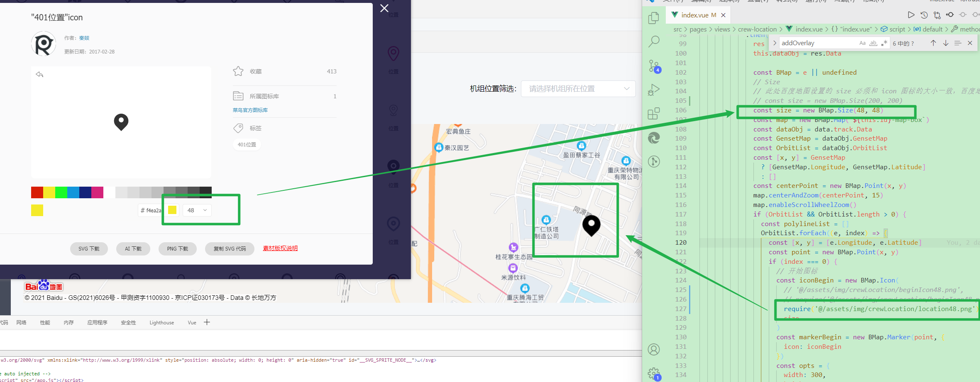The height and width of the screenshot is (382, 980).
Task: Pick the magenta color swatch in palette
Action: pyautogui.click(x=97, y=192)
